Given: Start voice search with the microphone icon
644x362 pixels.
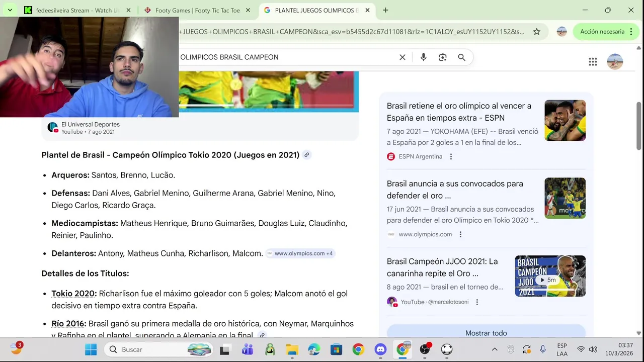Looking at the screenshot, I should click(424, 57).
